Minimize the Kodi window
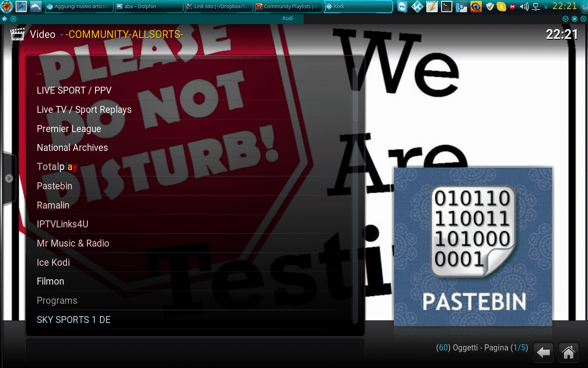This screenshot has height=368, width=588. tap(566, 19)
